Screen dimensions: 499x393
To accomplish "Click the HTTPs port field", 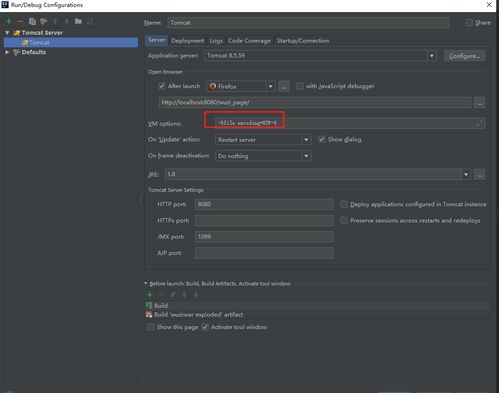I will coord(264,221).
